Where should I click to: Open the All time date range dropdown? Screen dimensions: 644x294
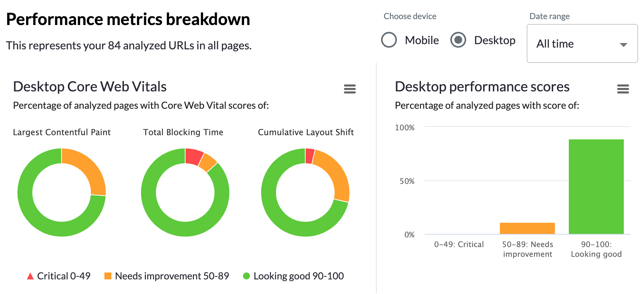click(582, 43)
